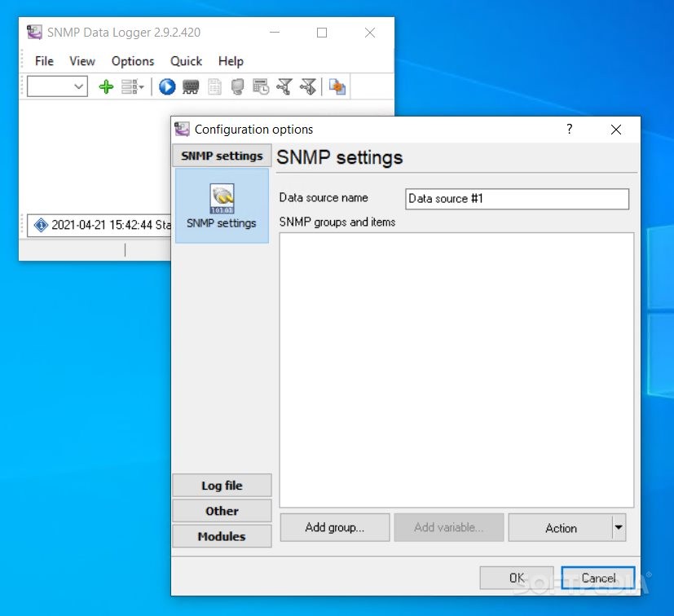Click the Configuration options title bar icon
Viewport: 674px width, 616px height.
182,129
